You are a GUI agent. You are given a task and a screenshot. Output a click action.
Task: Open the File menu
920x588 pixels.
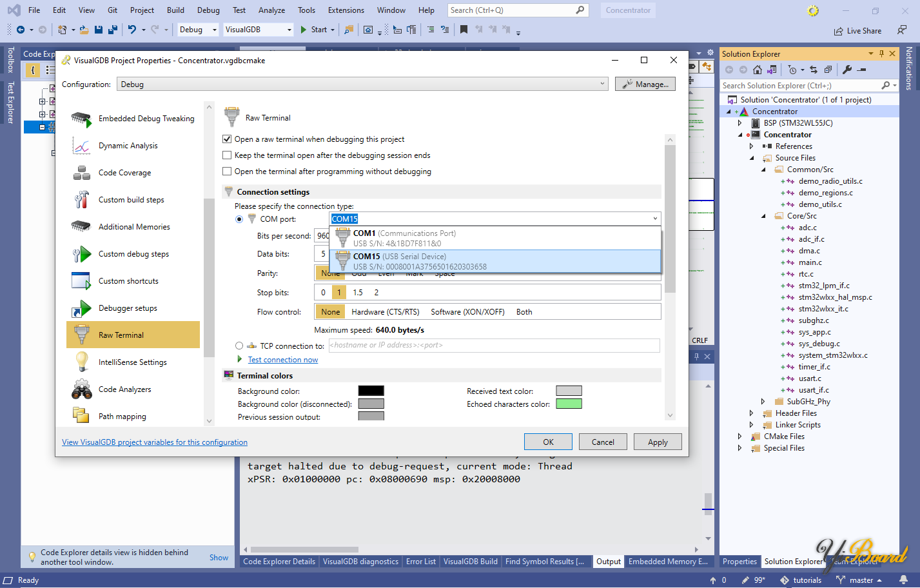tap(34, 10)
